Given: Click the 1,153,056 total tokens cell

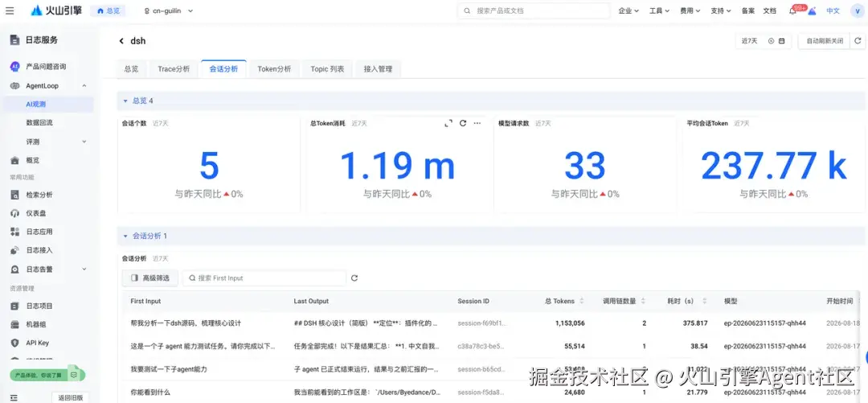Looking at the screenshot, I should click(x=570, y=323).
